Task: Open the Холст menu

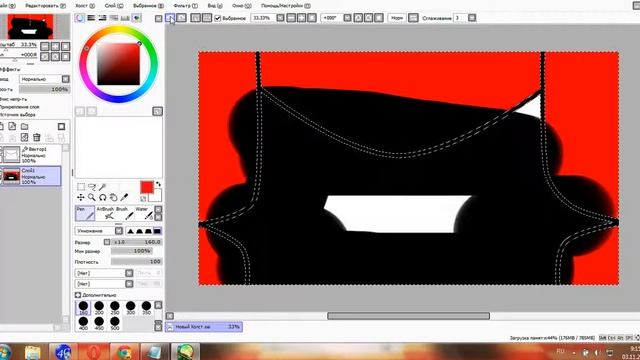Action: 85,6
